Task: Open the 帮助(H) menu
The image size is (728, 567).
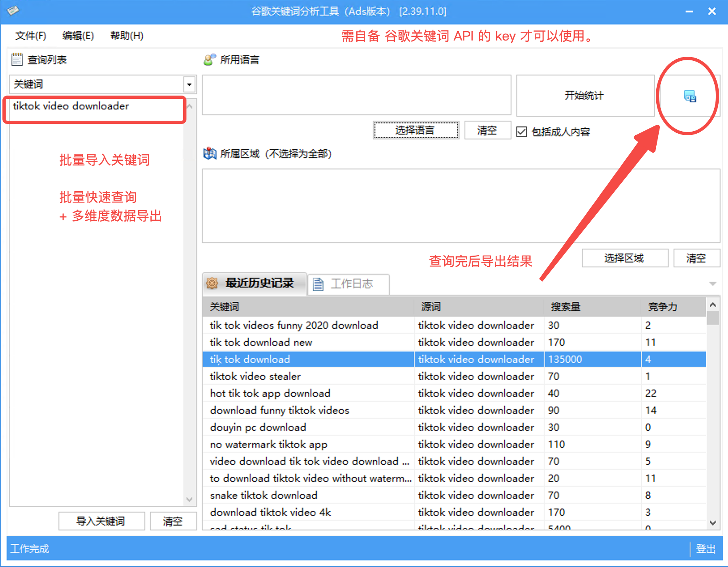Action: [127, 36]
